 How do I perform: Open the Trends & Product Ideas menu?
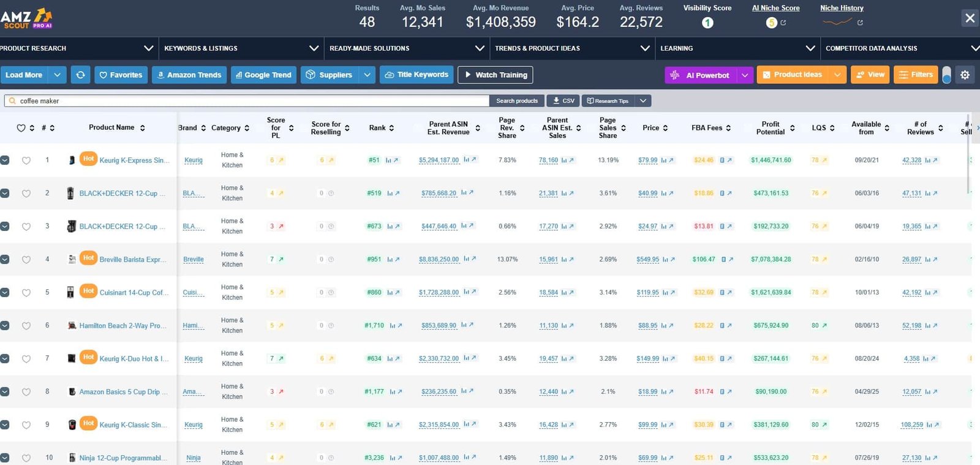click(571, 48)
